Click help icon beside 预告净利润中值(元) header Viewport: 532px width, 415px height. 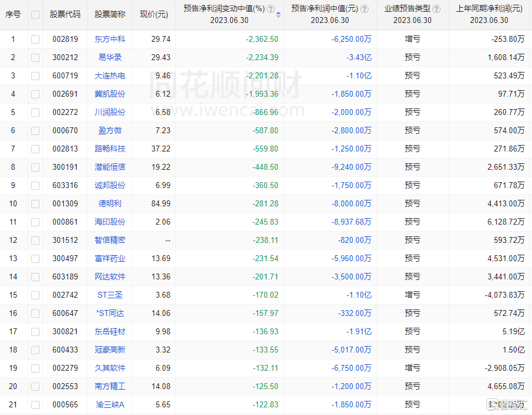364,9
